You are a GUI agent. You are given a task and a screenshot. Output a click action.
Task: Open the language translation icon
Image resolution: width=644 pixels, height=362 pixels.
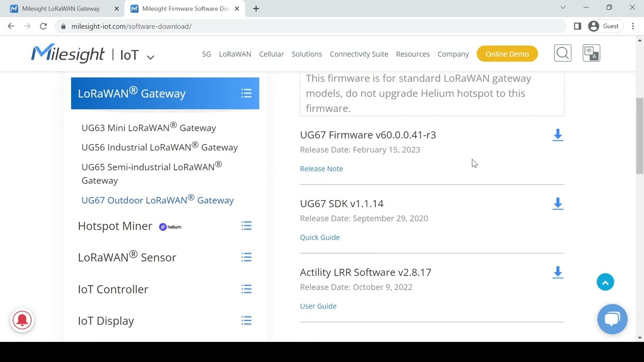coord(591,53)
